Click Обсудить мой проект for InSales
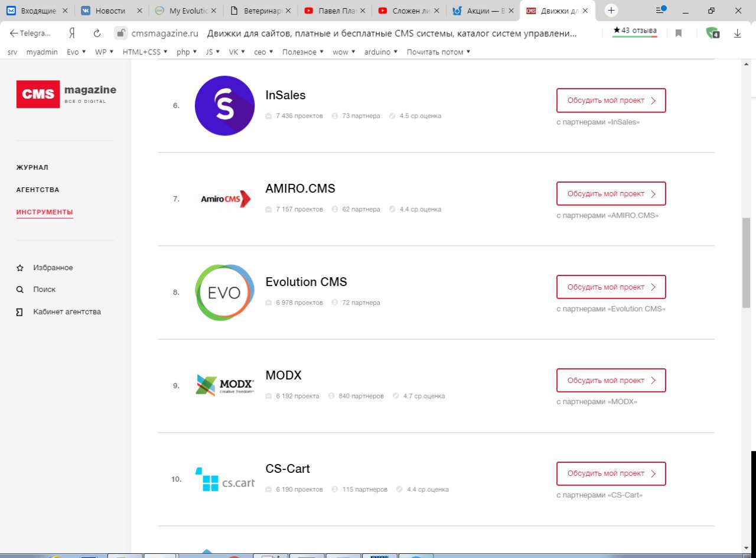This screenshot has width=756, height=558. 611,100
